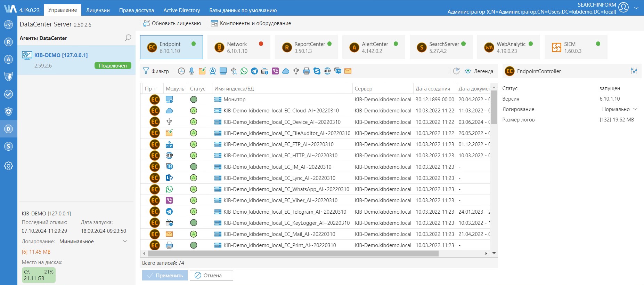The height and width of the screenshot is (285, 644).
Task: Click the Telegram filter icon in toolbar
Action: point(254,71)
